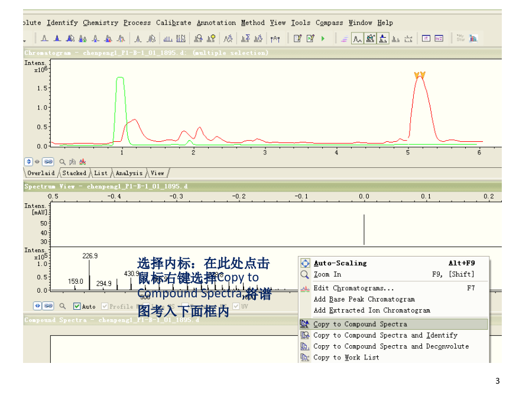Select Add Extracted Ion Chromatogram
This screenshot has width=532, height=399.
tap(394, 310)
